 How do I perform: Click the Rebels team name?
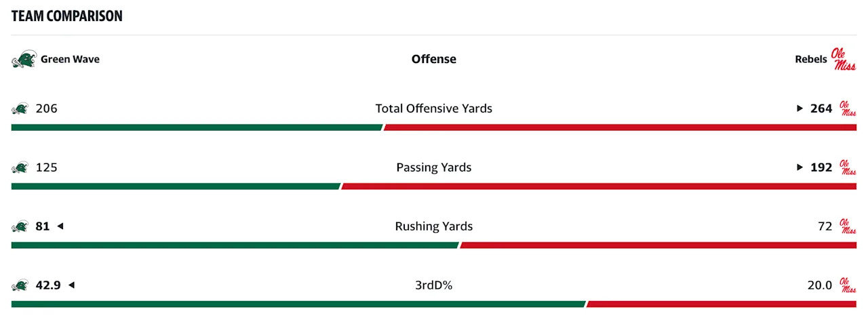[810, 60]
